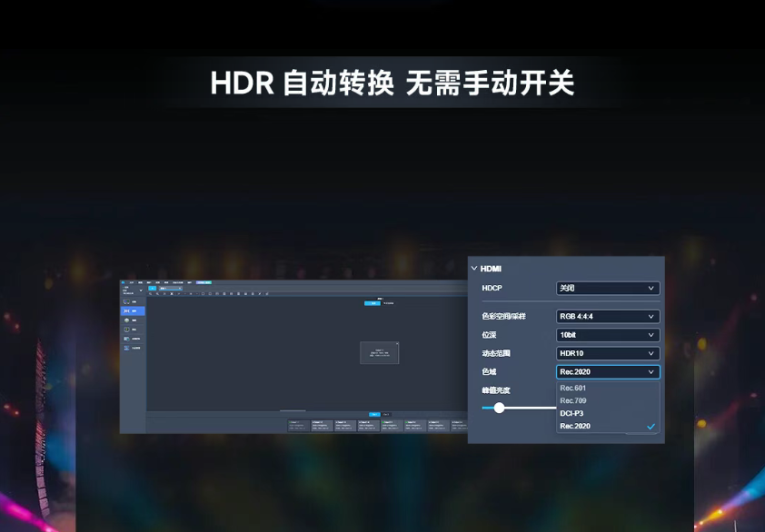The height and width of the screenshot is (532, 765).
Task: Open the 动态范围 dropdown showing HDR10
Action: 608,353
